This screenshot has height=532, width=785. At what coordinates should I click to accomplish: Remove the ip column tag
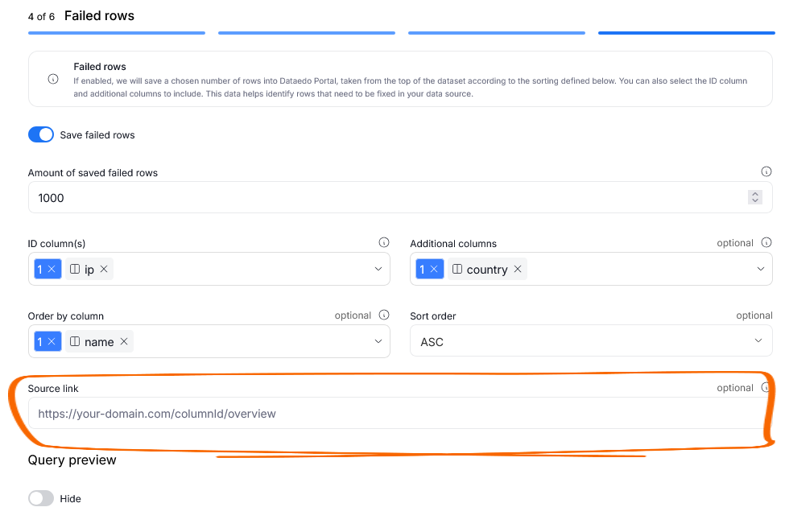click(x=104, y=270)
